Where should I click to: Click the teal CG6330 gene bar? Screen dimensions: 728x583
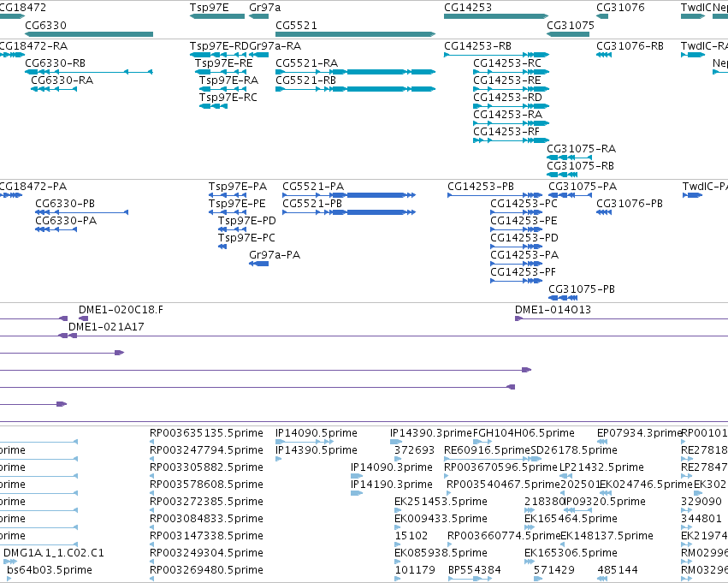[89, 34]
